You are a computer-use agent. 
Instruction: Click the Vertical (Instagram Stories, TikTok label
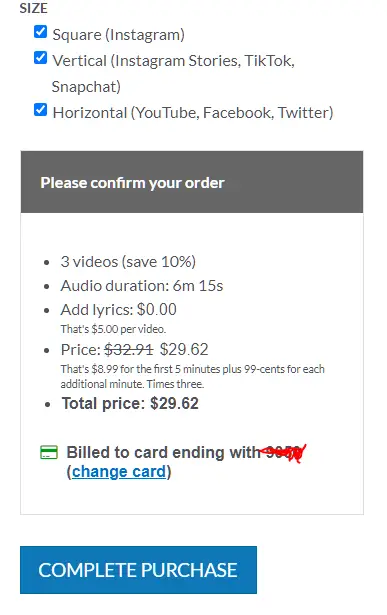(173, 61)
